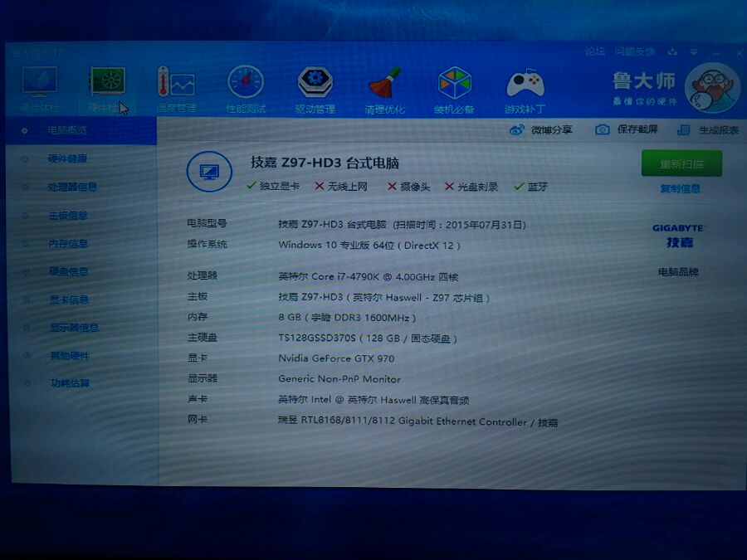Click the GIGABYTE 技嘉 brand logo
This screenshot has height=560, width=747.
[679, 236]
